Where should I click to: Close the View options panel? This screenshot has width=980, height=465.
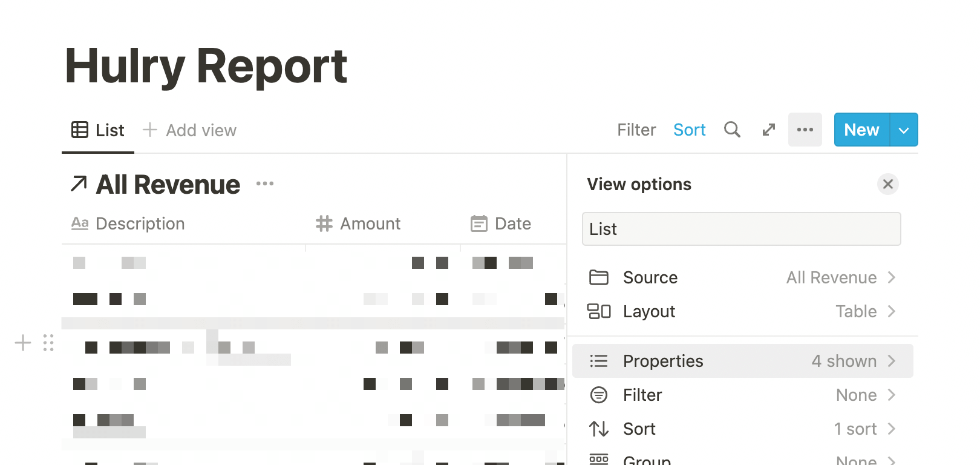coord(887,184)
